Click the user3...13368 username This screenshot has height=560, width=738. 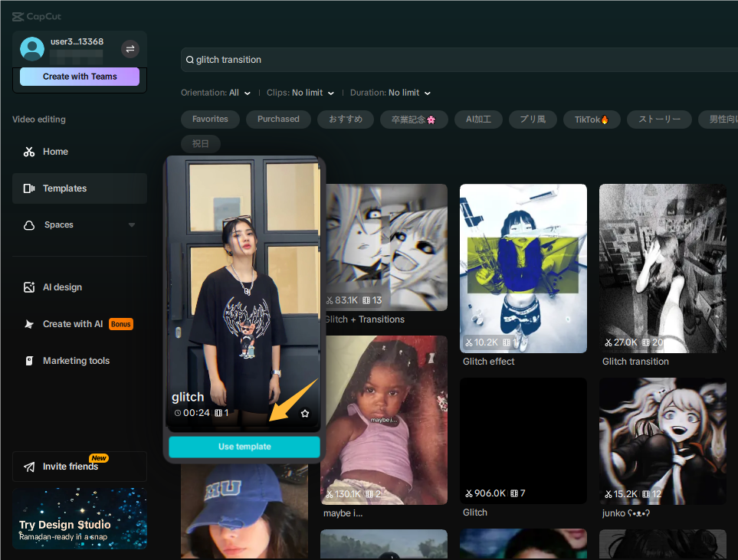pos(77,41)
